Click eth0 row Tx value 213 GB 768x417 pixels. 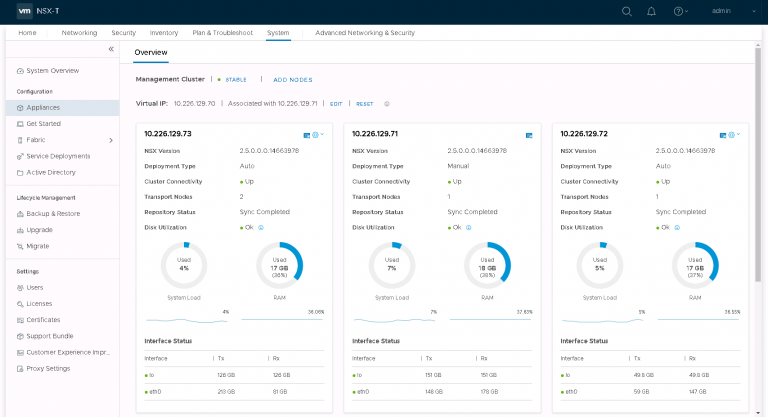tap(226, 392)
